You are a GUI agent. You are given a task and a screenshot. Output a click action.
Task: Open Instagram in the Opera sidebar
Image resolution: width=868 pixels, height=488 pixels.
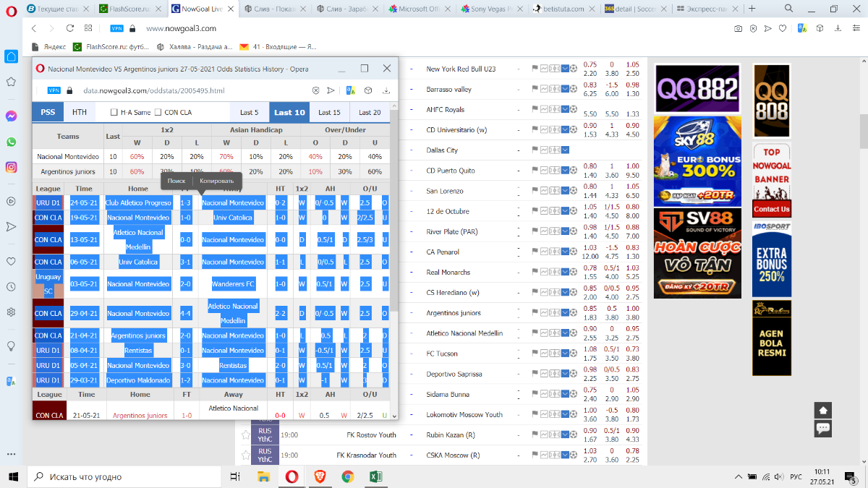[12, 167]
